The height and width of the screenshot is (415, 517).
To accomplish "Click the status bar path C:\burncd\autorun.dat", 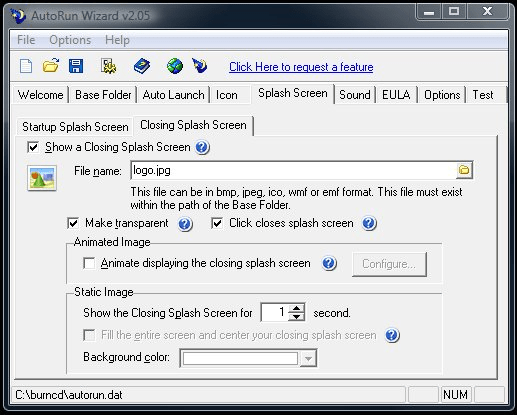I will tap(69, 395).
